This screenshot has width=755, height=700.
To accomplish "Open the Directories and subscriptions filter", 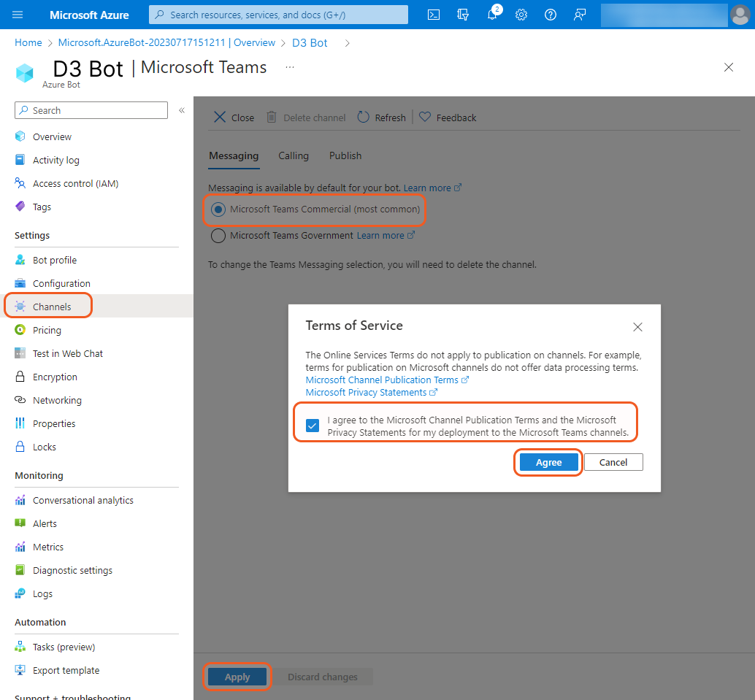I will pyautogui.click(x=463, y=15).
